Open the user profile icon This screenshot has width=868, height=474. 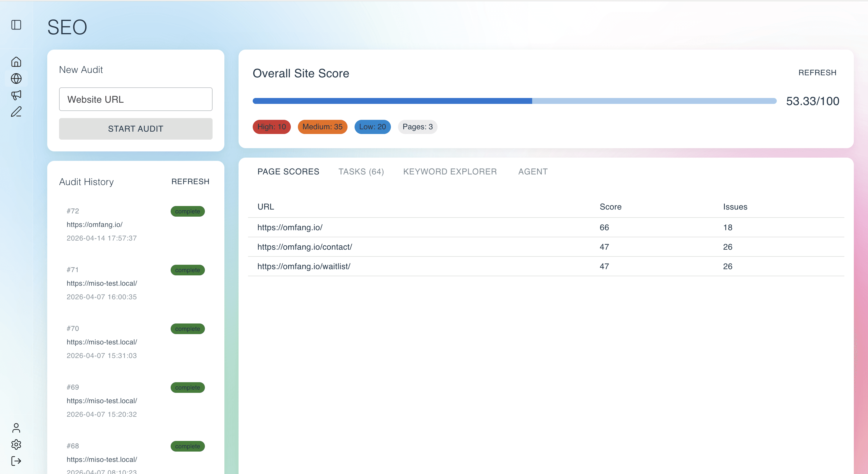(16, 428)
